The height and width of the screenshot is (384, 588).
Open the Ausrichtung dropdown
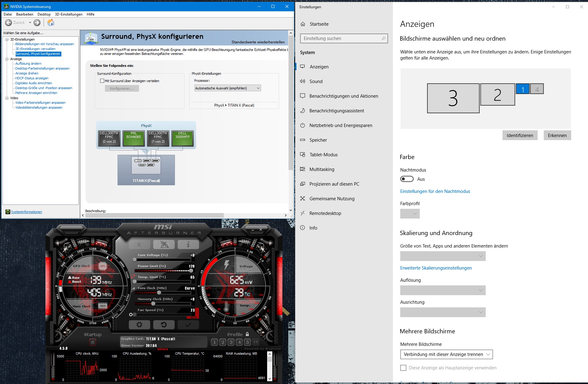tap(443, 312)
